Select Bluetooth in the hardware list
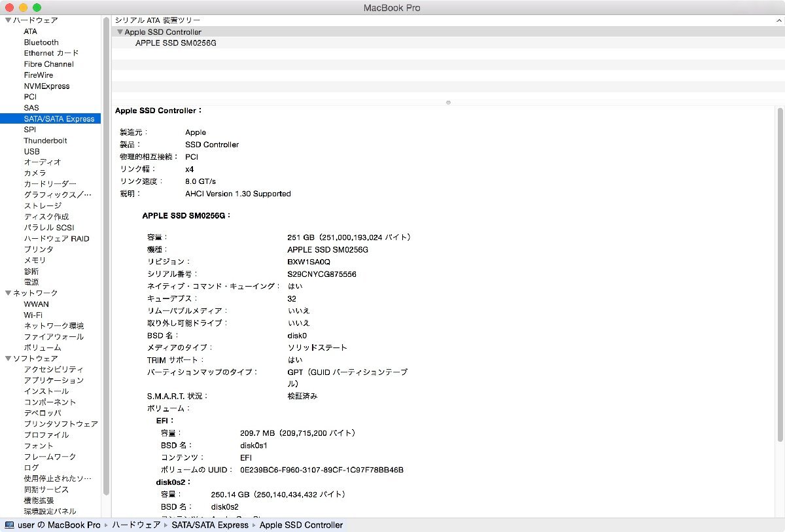This screenshot has width=785, height=532. [x=41, y=42]
